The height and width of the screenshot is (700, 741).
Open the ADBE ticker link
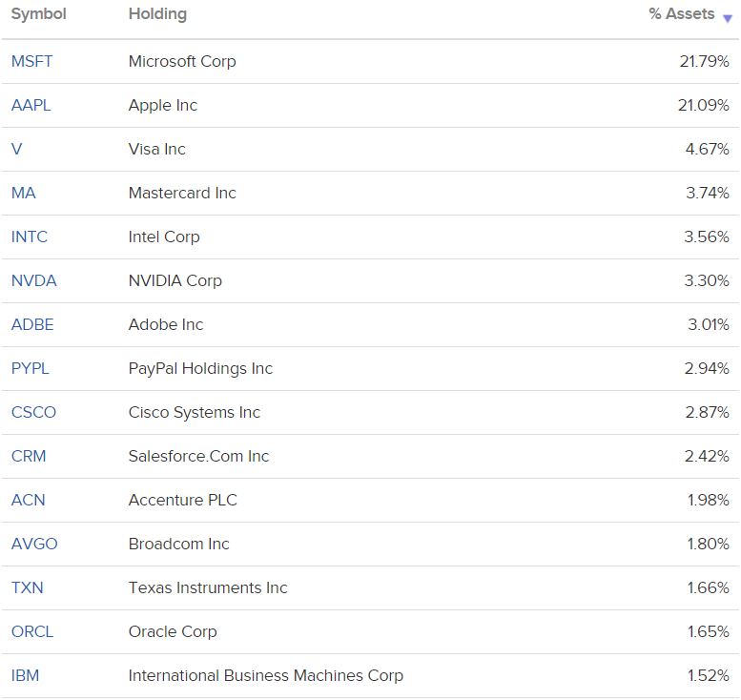[x=32, y=324]
